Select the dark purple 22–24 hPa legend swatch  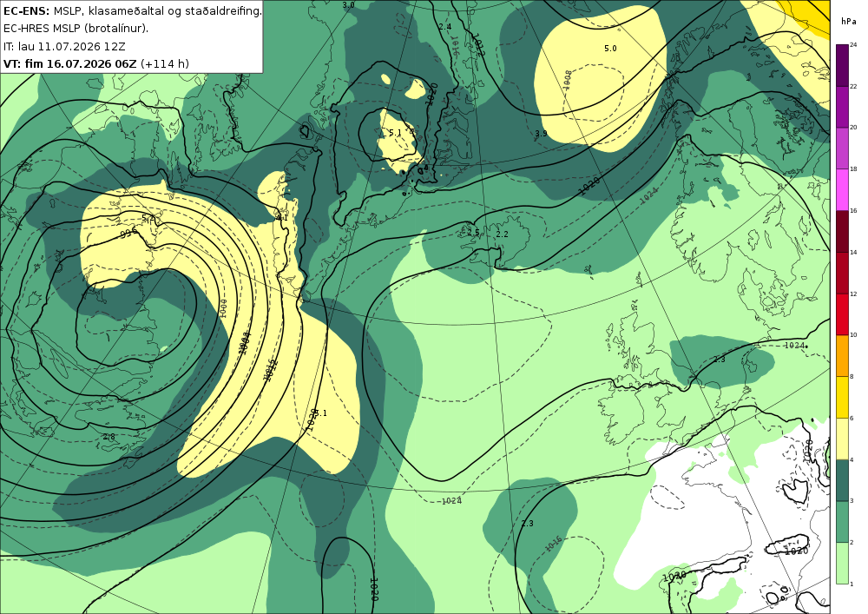[842, 65]
